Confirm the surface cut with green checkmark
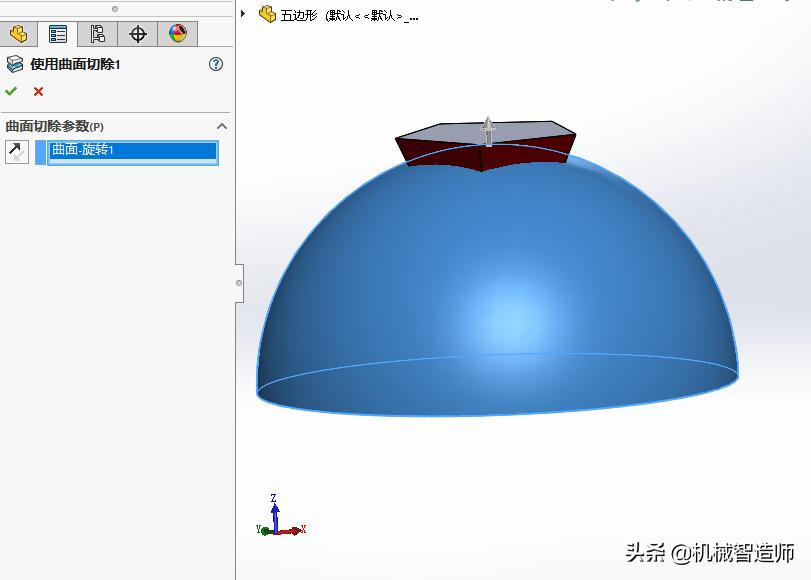 [x=11, y=91]
